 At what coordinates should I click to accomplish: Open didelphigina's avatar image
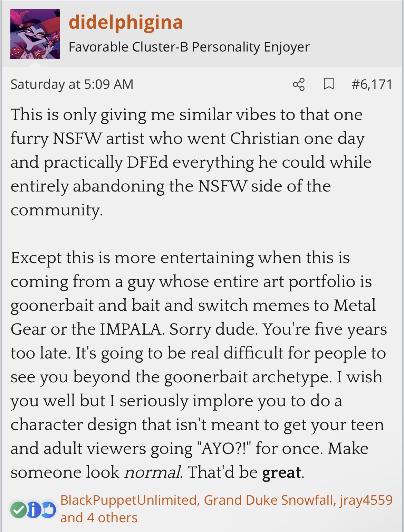point(35,34)
